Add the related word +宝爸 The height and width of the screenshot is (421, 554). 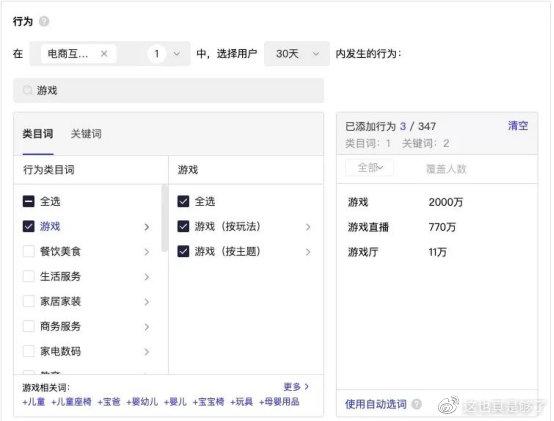(109, 402)
